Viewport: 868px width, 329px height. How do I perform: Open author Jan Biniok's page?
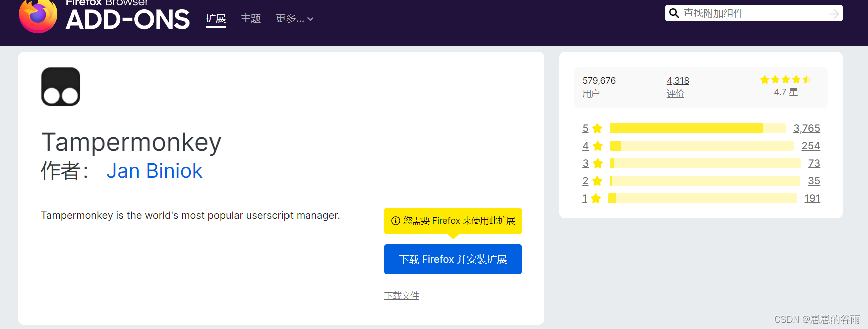click(154, 171)
